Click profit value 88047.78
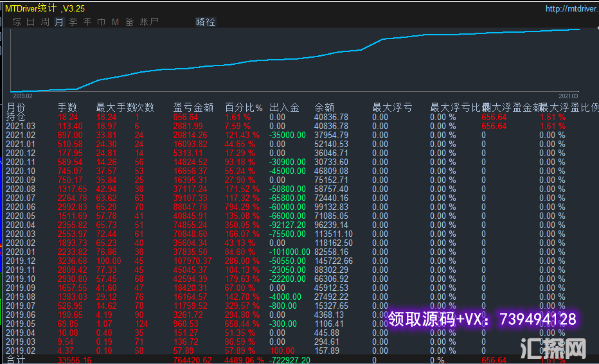 coord(190,207)
